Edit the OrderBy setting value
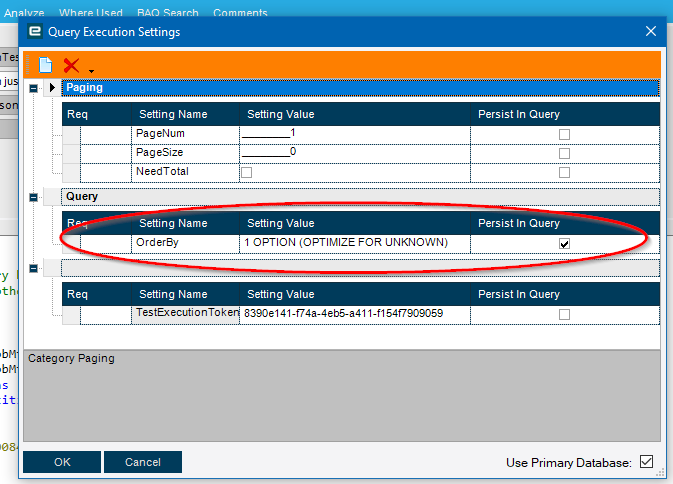Image resolution: width=673 pixels, height=484 pixels. (355, 244)
